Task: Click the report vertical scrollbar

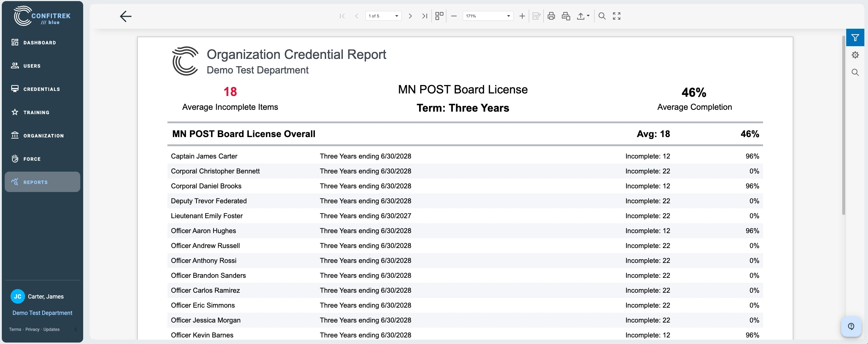Action: click(844, 125)
